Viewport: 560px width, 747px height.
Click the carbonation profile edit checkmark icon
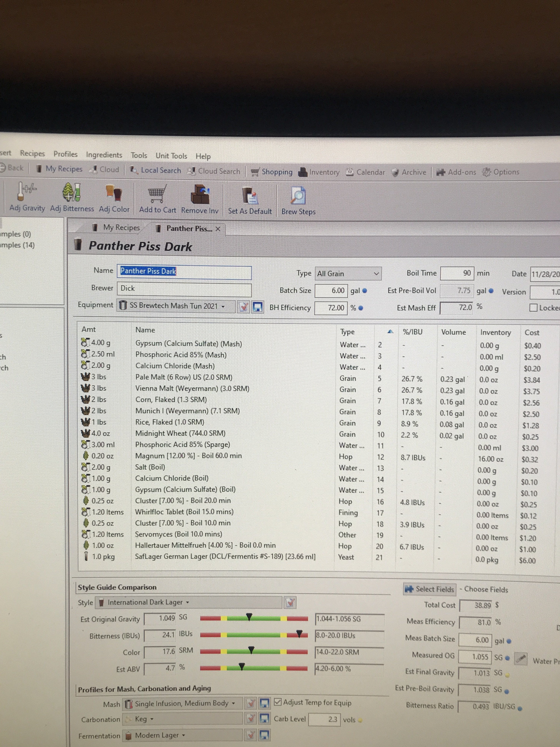point(251,719)
